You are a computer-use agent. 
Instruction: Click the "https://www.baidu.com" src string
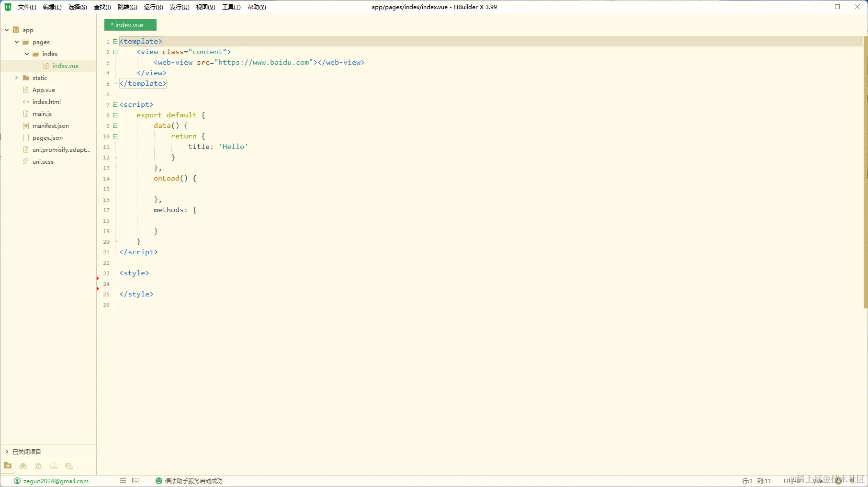coord(264,62)
